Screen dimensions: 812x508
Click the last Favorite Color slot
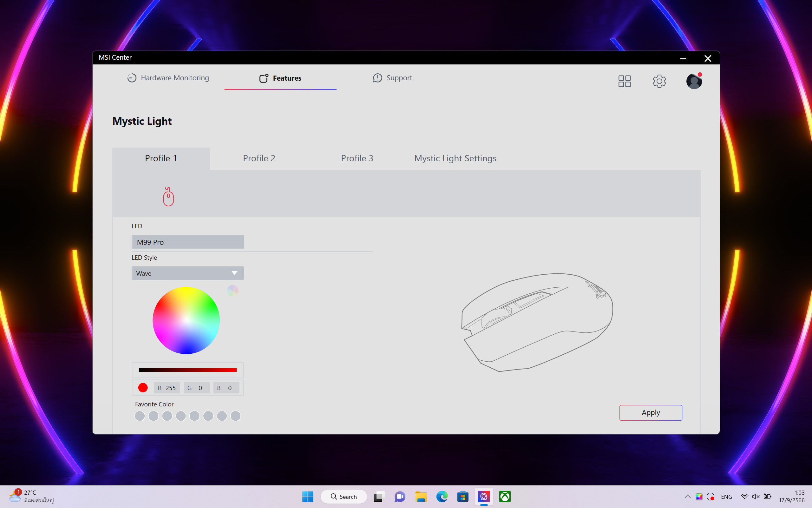coord(236,416)
